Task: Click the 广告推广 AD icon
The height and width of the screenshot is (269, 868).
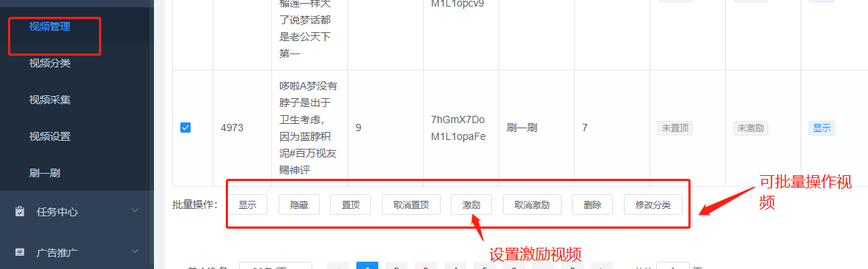Action: pyautogui.click(x=20, y=252)
